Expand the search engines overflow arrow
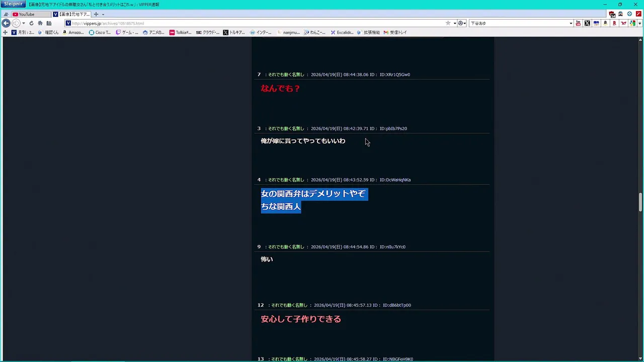 pyautogui.click(x=640, y=23)
